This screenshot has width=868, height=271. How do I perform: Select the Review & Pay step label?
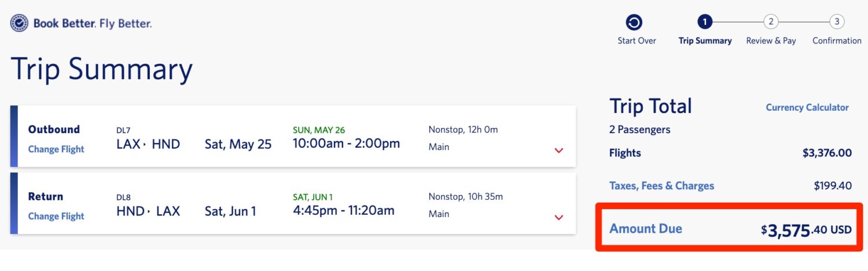(x=771, y=41)
